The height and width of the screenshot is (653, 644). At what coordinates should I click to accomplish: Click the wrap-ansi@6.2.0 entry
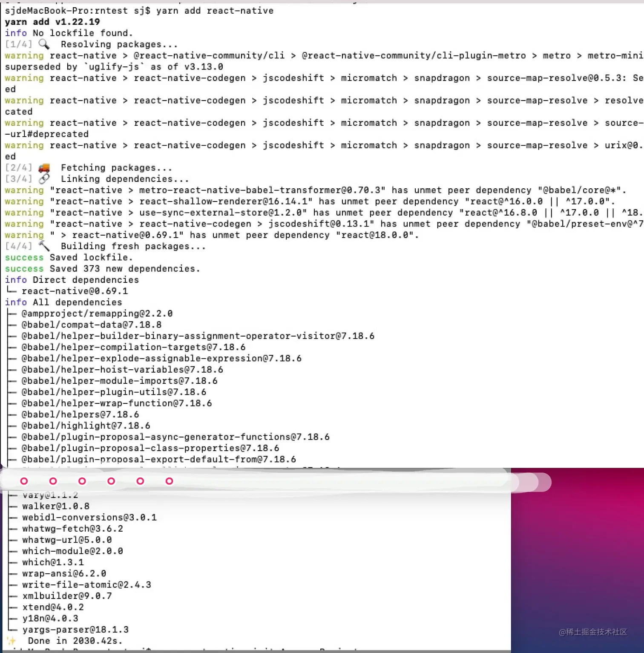pos(64,573)
